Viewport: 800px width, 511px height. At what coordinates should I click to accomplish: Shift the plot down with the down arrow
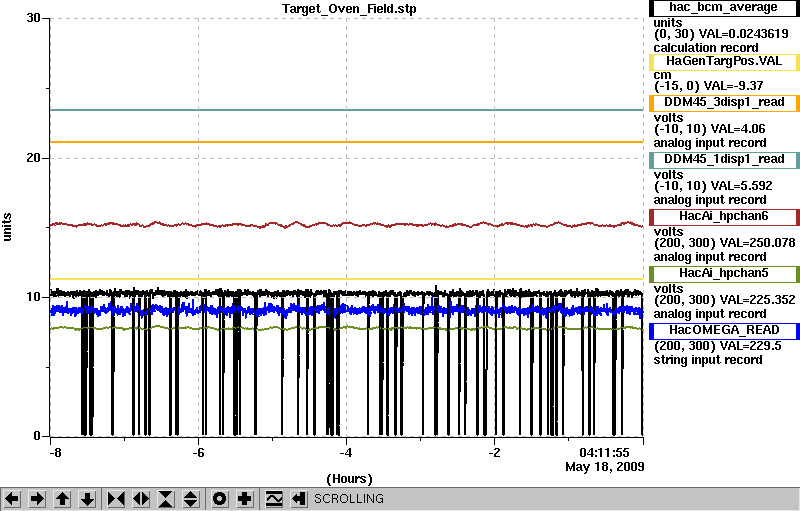point(88,498)
